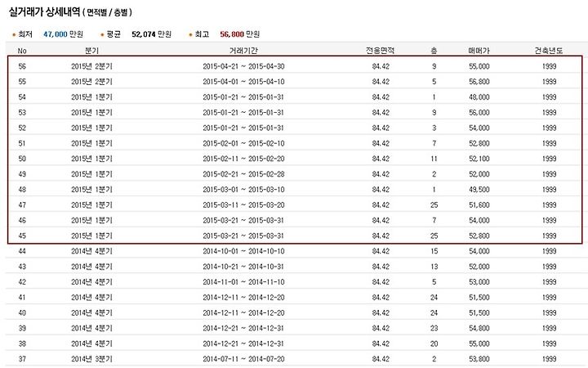
Task: Click period 2014-07-11 ~ 2014-07-20
Action: pyautogui.click(x=243, y=359)
